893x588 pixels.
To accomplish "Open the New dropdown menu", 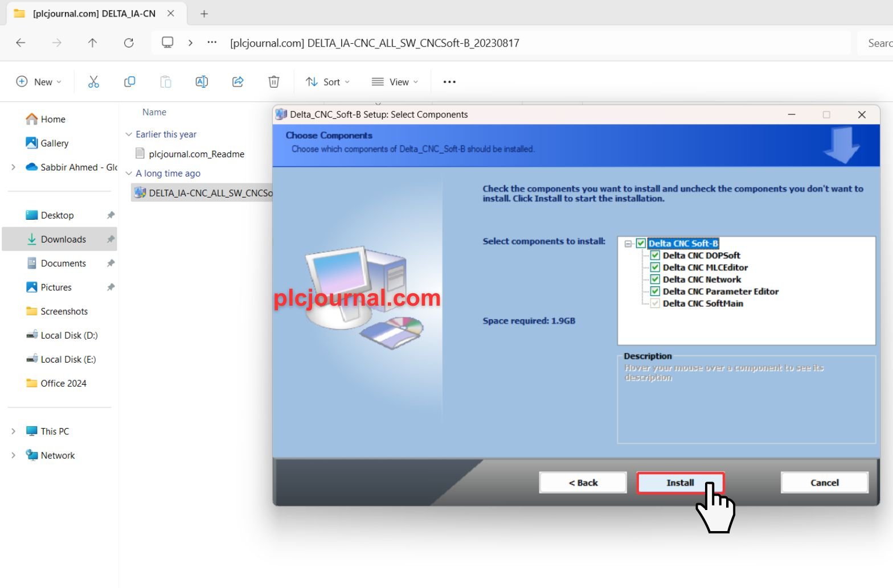I will coord(39,82).
